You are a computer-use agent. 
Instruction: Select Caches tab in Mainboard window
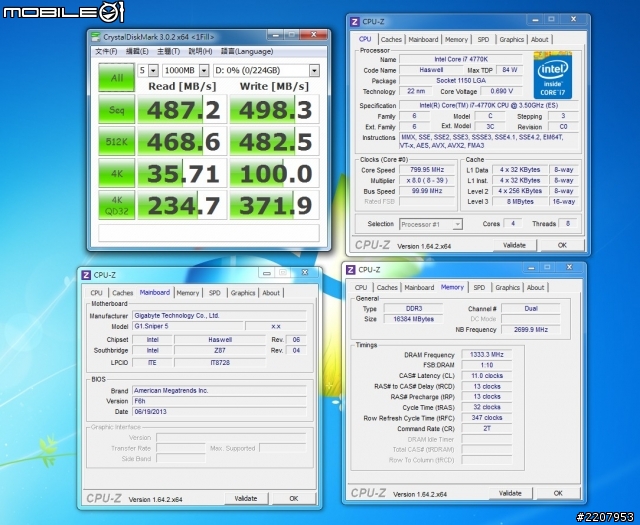coord(122,293)
